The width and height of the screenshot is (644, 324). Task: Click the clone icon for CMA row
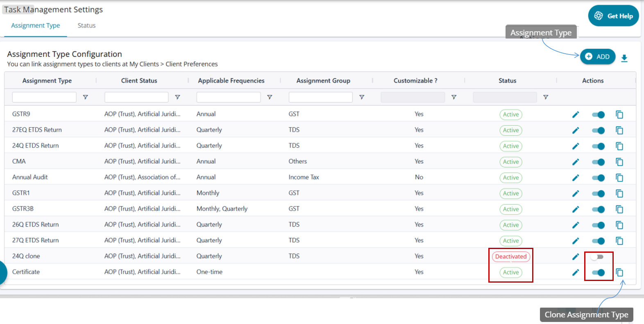[x=619, y=162]
